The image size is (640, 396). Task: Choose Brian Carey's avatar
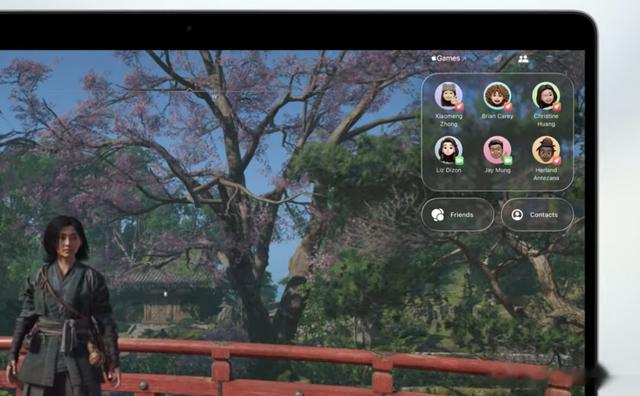tap(497, 96)
